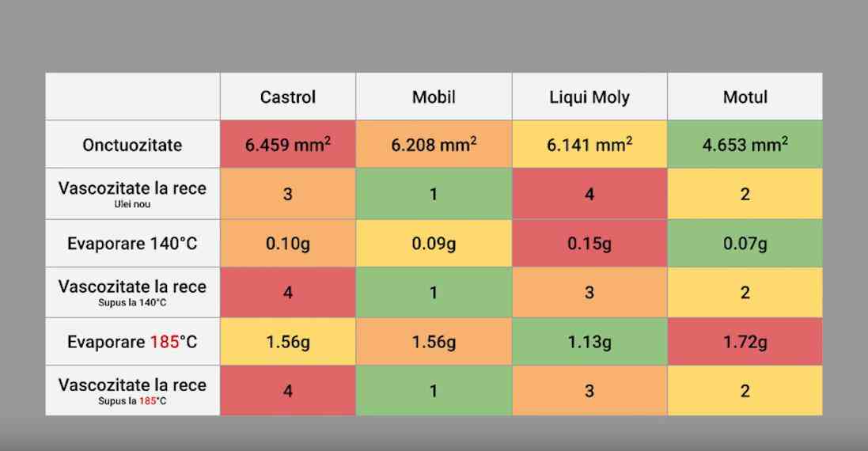868x451 pixels.
Task: Select the green 0.07g Motul cell
Action: (x=745, y=244)
